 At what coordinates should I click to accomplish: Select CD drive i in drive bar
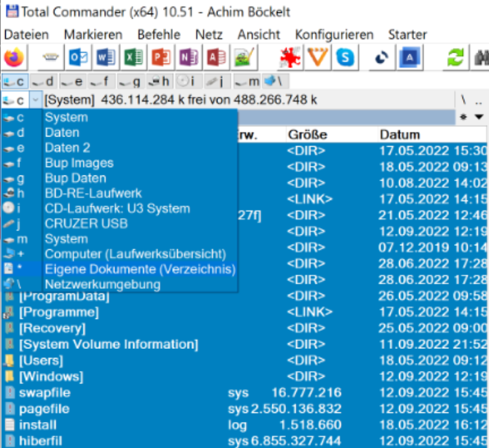click(x=188, y=82)
